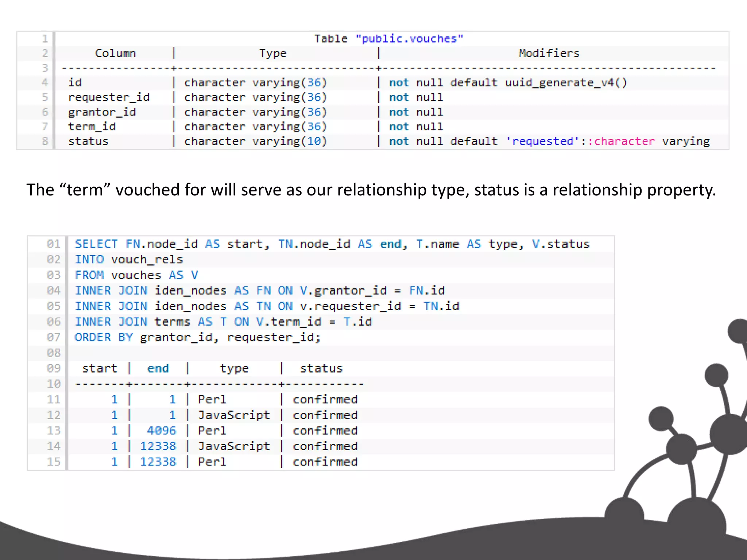Screen dimensions: 747x560
Task: Click the 'status' result column header
Action: coord(321,369)
